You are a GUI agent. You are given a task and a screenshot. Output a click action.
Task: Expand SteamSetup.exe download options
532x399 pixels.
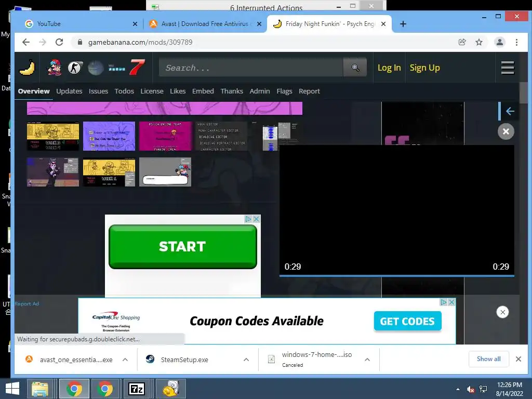click(246, 360)
